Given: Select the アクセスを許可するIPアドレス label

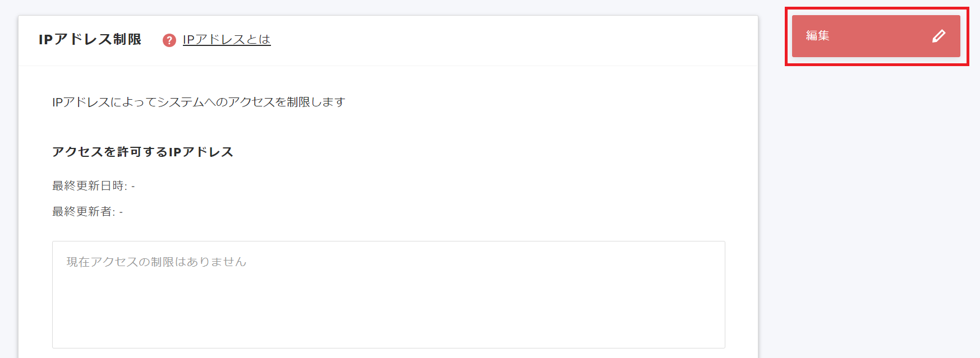Looking at the screenshot, I should pyautogui.click(x=142, y=151).
